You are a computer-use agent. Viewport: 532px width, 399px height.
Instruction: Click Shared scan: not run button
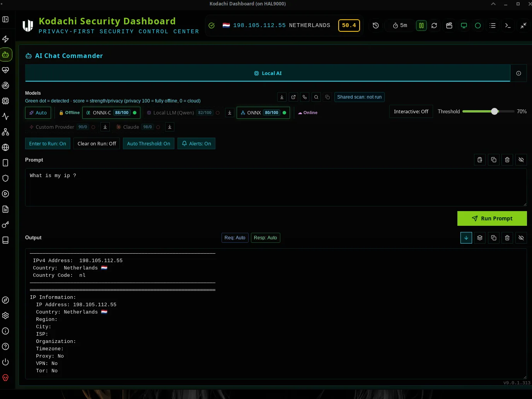(x=360, y=97)
